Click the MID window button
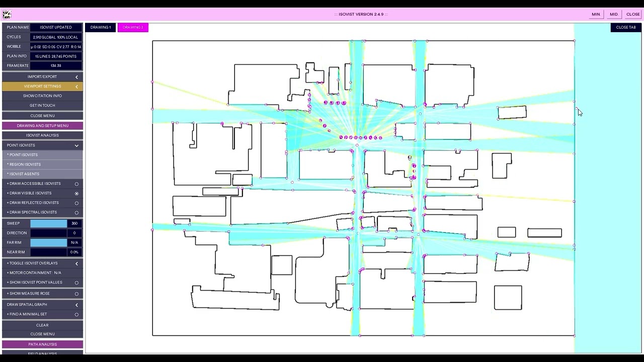Image resolution: width=644 pixels, height=362 pixels. 614,14
